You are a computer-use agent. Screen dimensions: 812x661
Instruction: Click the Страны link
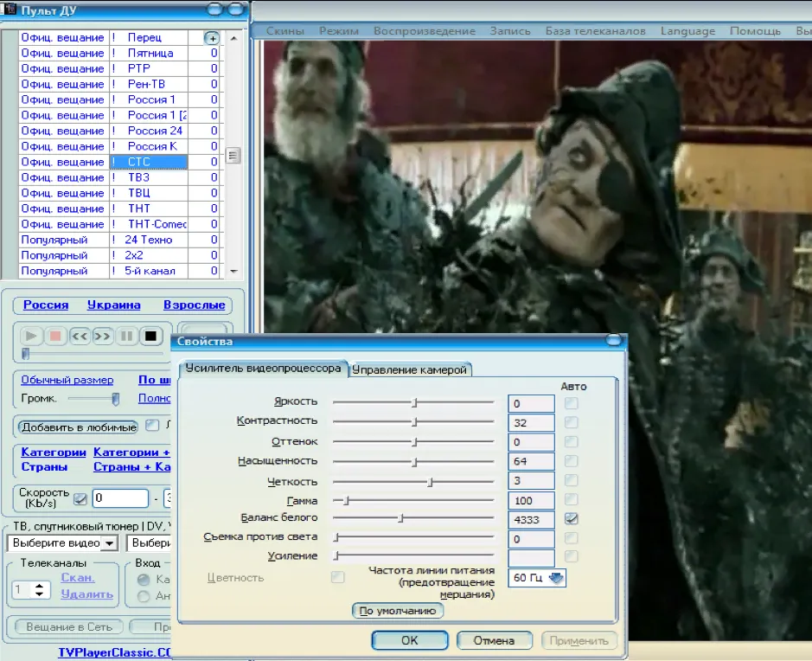(x=44, y=466)
